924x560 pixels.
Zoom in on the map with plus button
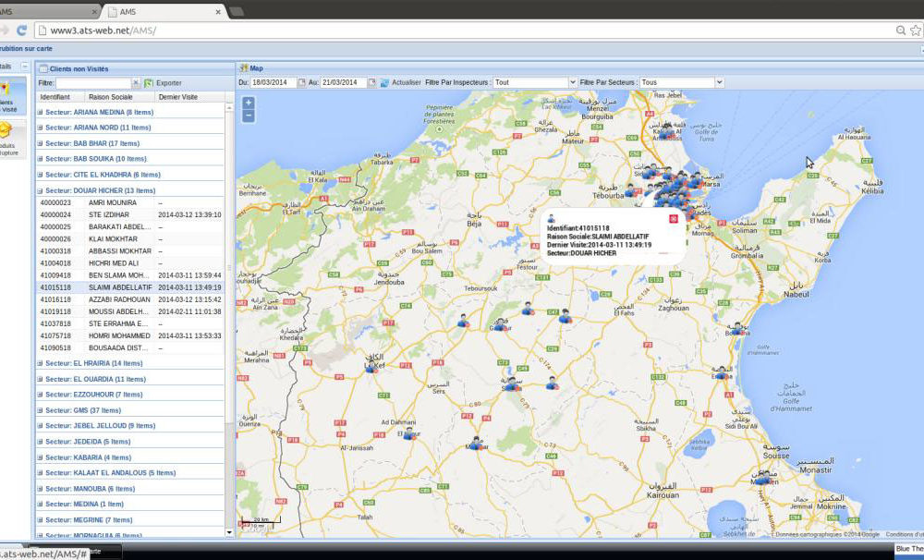tap(248, 103)
